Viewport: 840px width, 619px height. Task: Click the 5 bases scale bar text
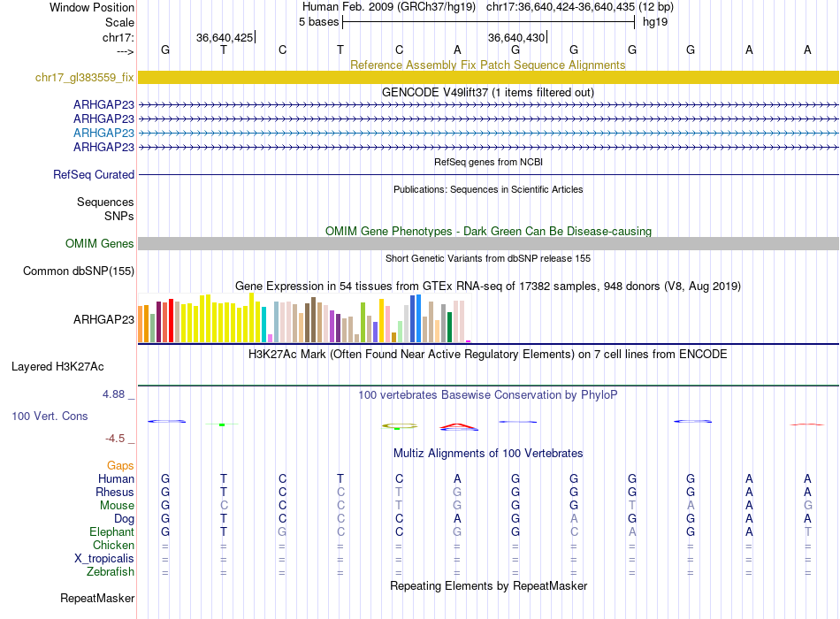(x=318, y=22)
